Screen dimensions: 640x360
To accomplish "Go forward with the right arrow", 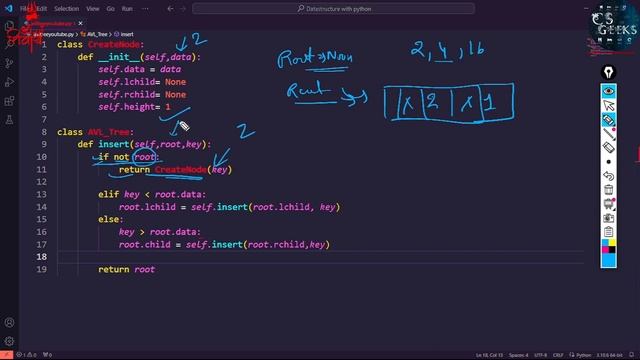I will [x=183, y=9].
